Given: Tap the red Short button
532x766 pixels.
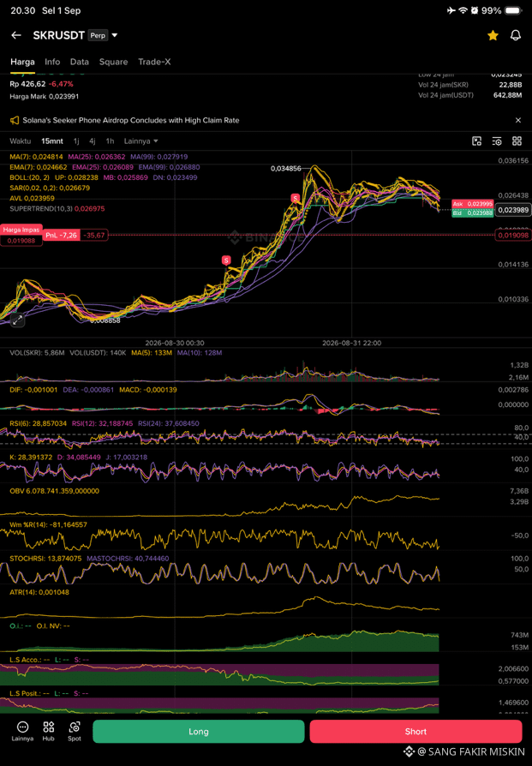Looking at the screenshot, I should point(415,732).
